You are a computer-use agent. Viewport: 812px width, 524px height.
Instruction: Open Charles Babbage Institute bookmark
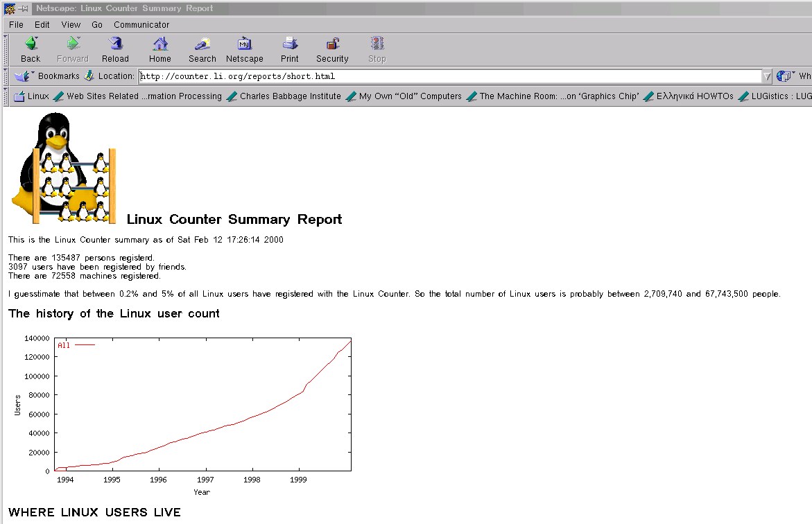click(x=284, y=96)
